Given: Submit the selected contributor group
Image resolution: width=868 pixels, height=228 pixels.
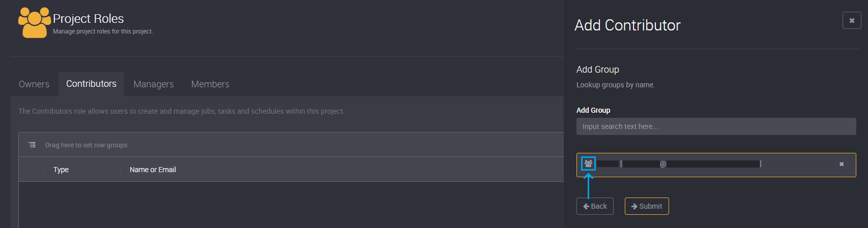Looking at the screenshot, I should coord(647,206).
